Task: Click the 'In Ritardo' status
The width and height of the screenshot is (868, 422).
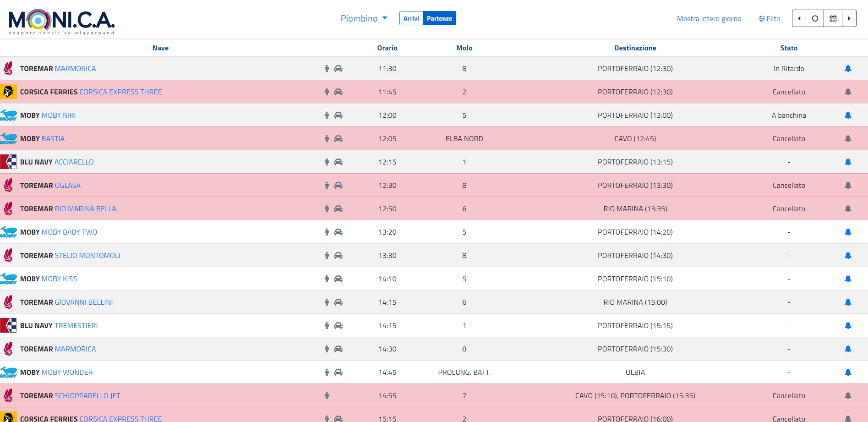Action: (x=789, y=69)
